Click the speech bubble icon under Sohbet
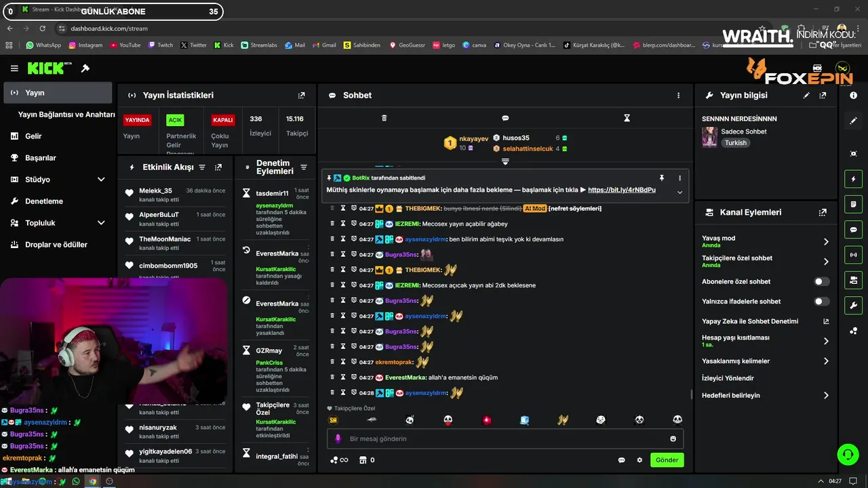Viewport: 868px width, 488px height. 505,118
